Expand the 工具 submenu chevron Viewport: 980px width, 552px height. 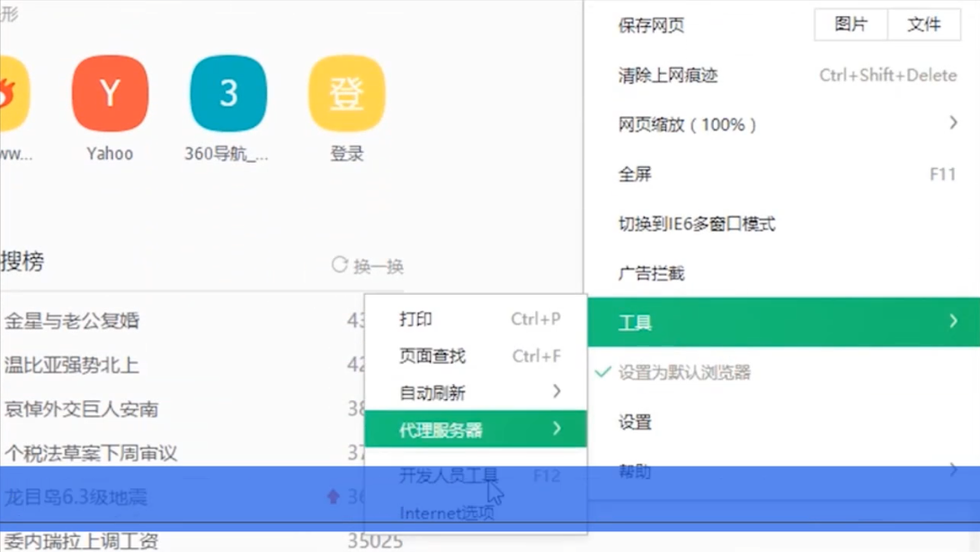953,321
